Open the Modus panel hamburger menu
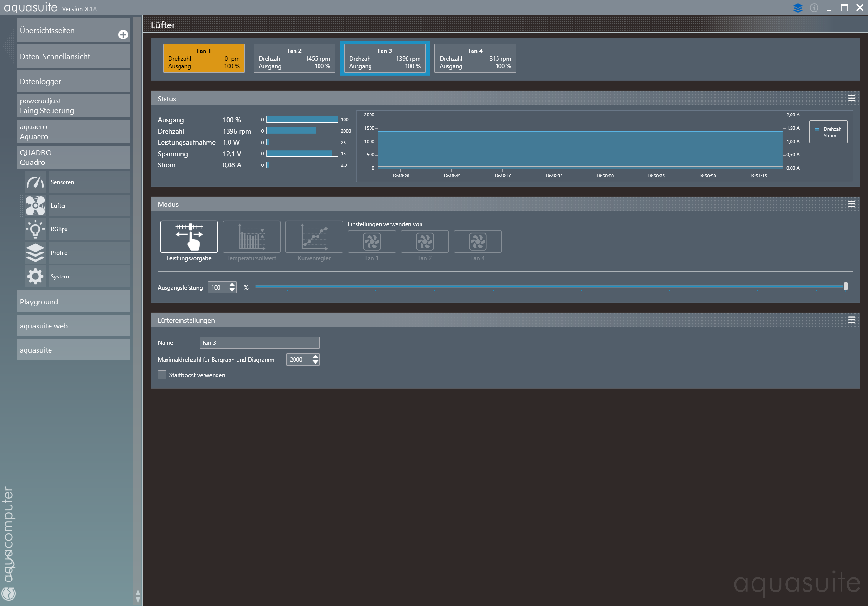 click(852, 204)
